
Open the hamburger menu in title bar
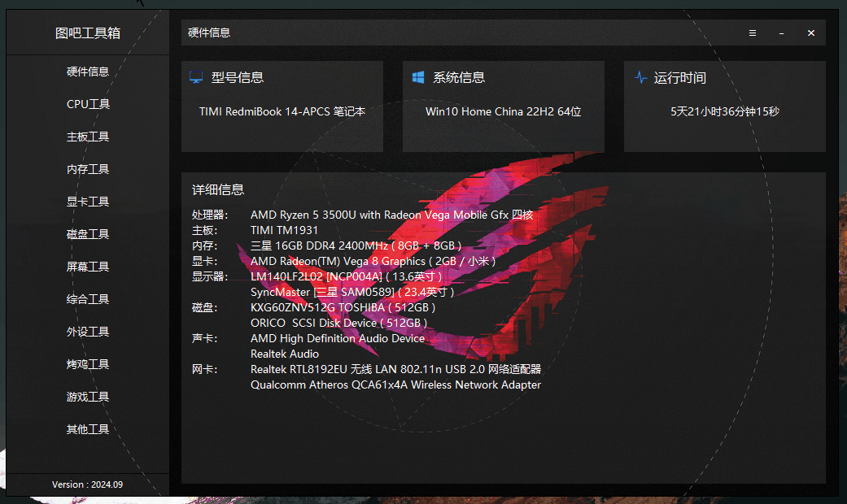(753, 33)
